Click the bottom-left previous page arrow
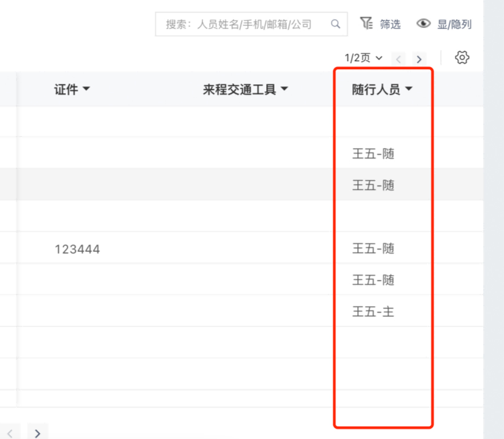This screenshot has height=439, width=504. coord(10,432)
